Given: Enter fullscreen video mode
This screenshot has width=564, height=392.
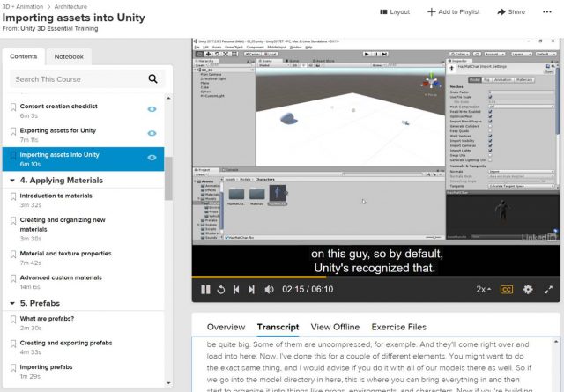Looking at the screenshot, I should pos(548,290).
